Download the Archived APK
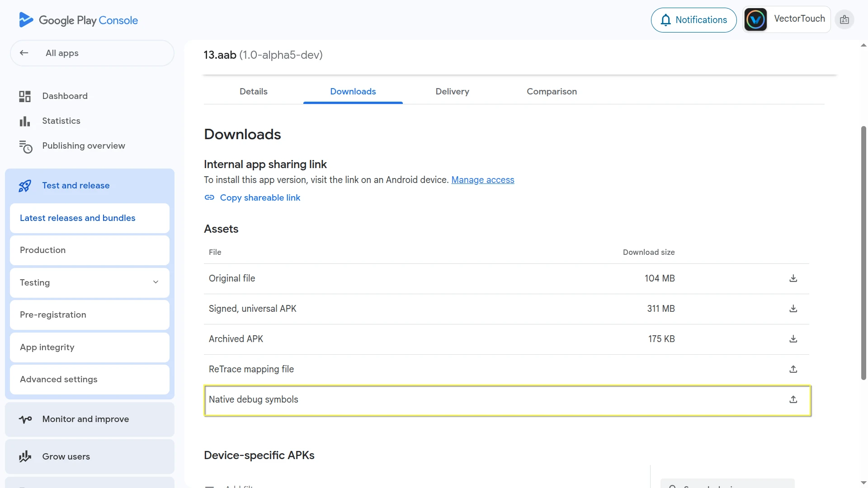This screenshot has width=868, height=488. click(793, 339)
